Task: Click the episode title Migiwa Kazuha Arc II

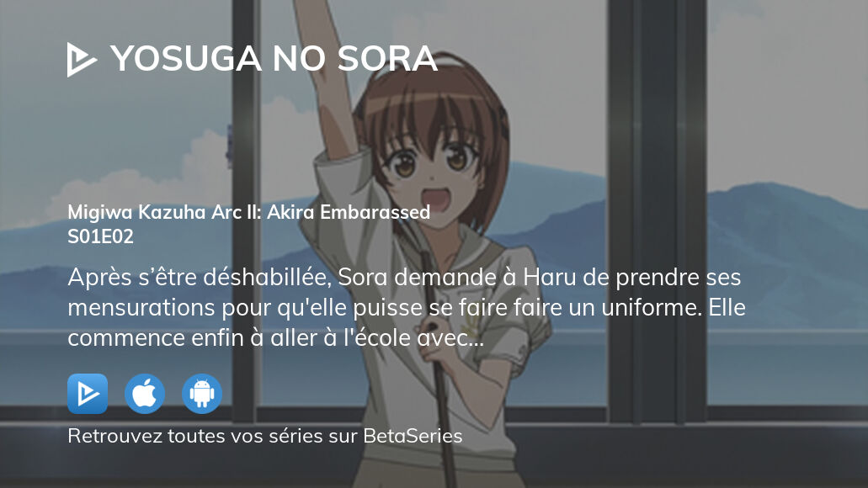Action: (x=248, y=212)
